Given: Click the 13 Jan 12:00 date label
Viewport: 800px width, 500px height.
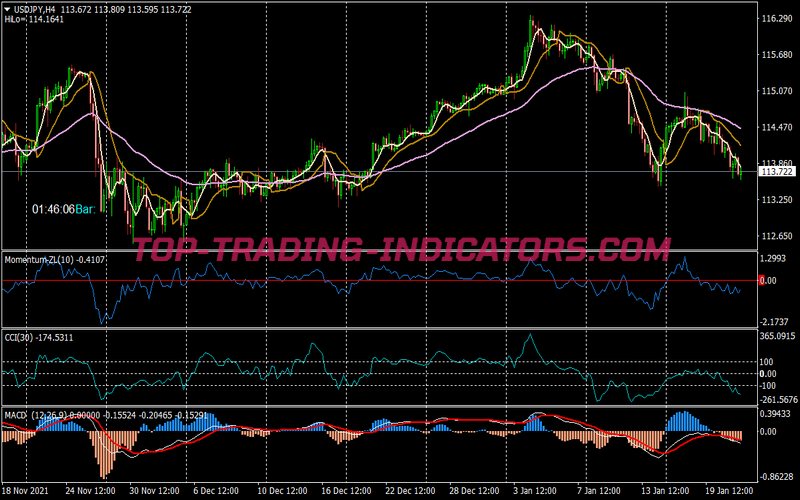Looking at the screenshot, I should pyautogui.click(x=666, y=491).
